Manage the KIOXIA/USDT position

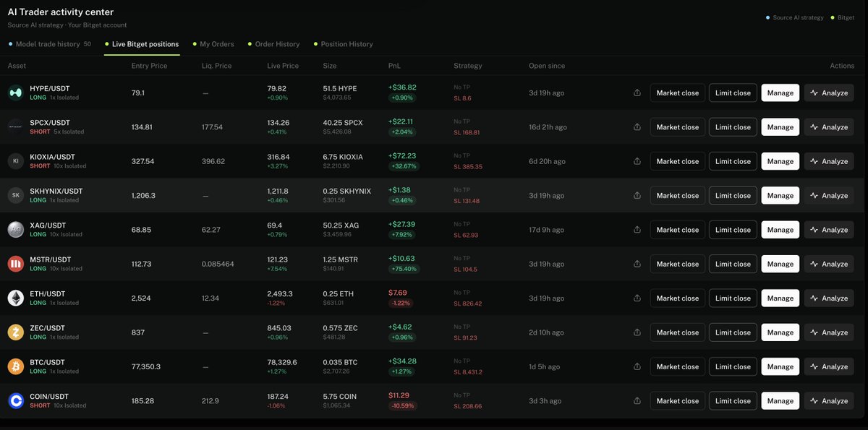click(780, 161)
